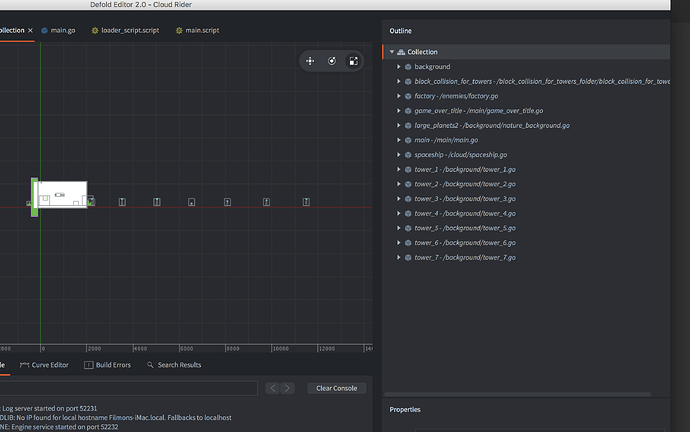Collapse the Collection root node
690x432 pixels.
click(391, 52)
